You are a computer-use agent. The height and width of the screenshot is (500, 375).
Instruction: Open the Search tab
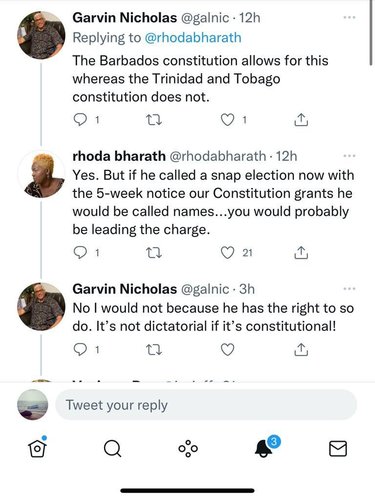pyautogui.click(x=113, y=448)
